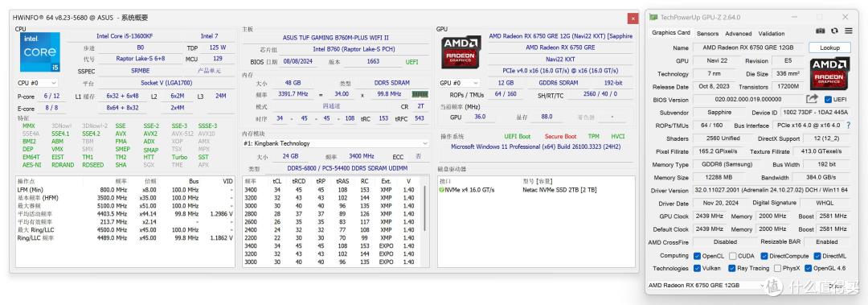The width and height of the screenshot is (868, 305).
Task: Switch to the Validation tab in GPU-Z
Action: [x=771, y=33]
